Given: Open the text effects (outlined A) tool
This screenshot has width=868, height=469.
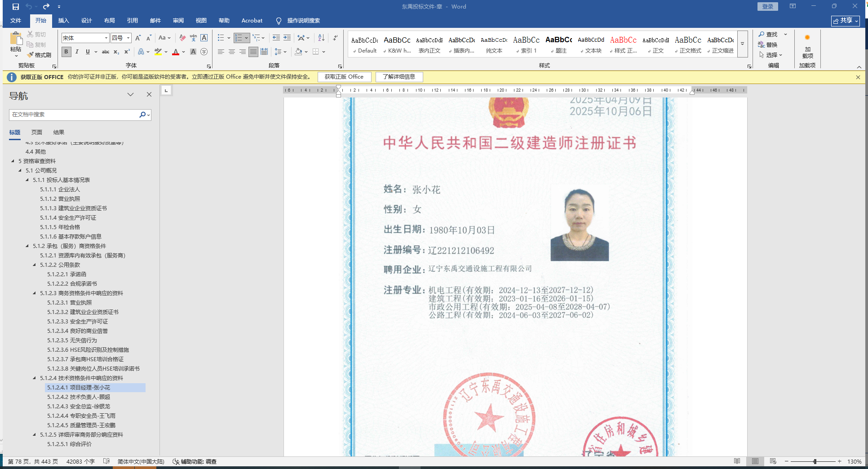Looking at the screenshot, I should point(141,52).
